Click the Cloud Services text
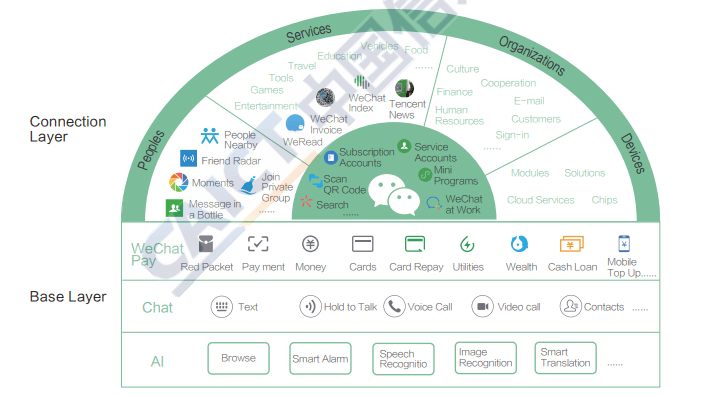Image resolution: width=723 pixels, height=397 pixels. (540, 200)
